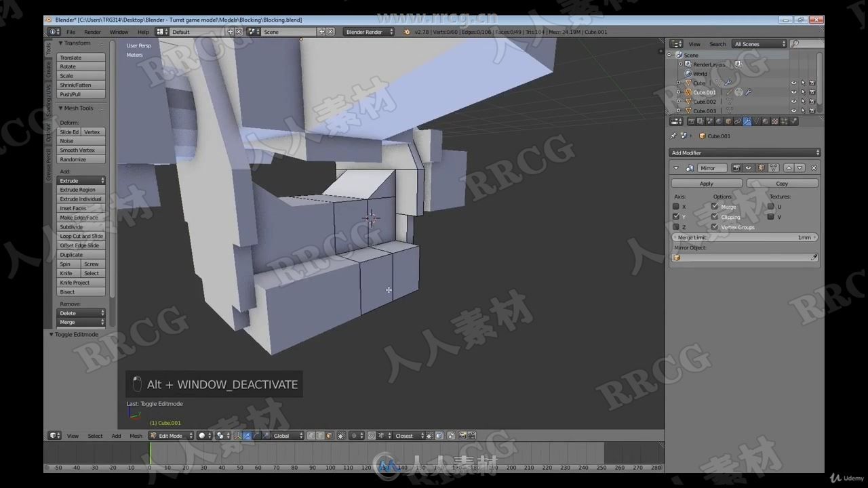868x488 pixels.
Task: Click the Apply modifier button
Action: 707,184
